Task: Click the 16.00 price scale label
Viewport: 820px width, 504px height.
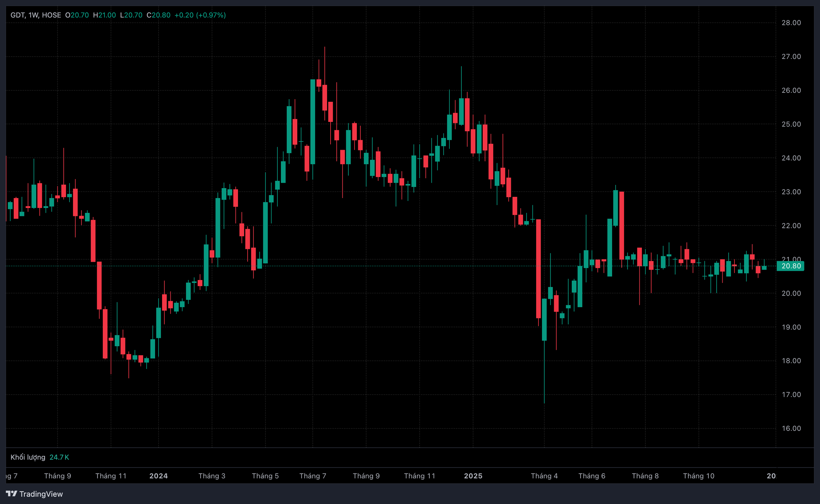Action: click(791, 428)
